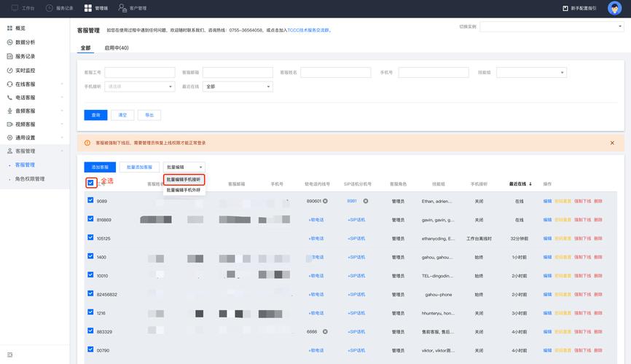This screenshot has width=631, height=364.
Task: Uncheck the row 1216 checkbox
Action: 90,312
